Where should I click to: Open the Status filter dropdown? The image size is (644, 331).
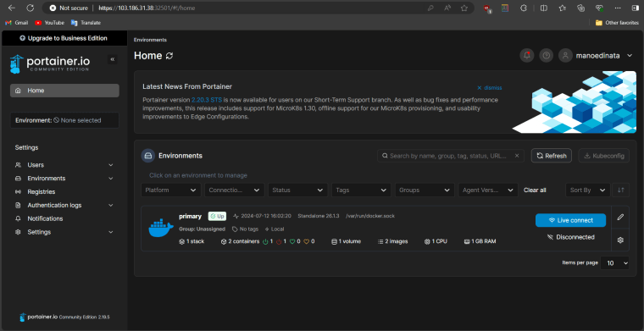click(297, 190)
